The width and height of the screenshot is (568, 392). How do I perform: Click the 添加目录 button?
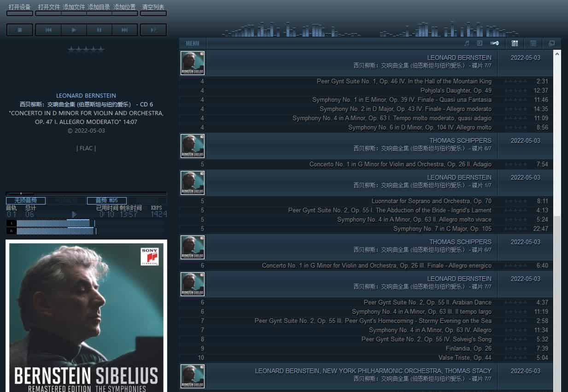coord(100,9)
